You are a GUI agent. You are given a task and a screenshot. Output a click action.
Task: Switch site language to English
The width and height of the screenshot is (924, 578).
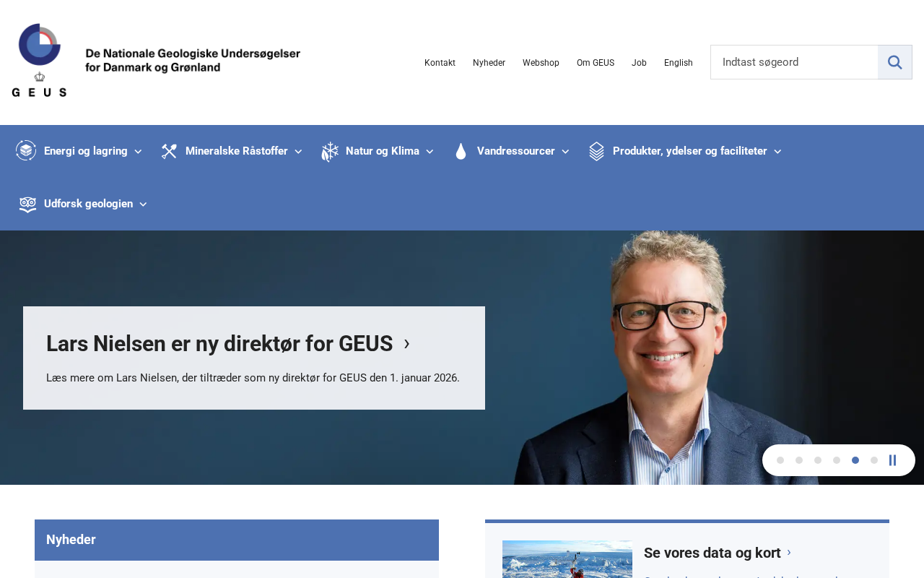pos(679,63)
